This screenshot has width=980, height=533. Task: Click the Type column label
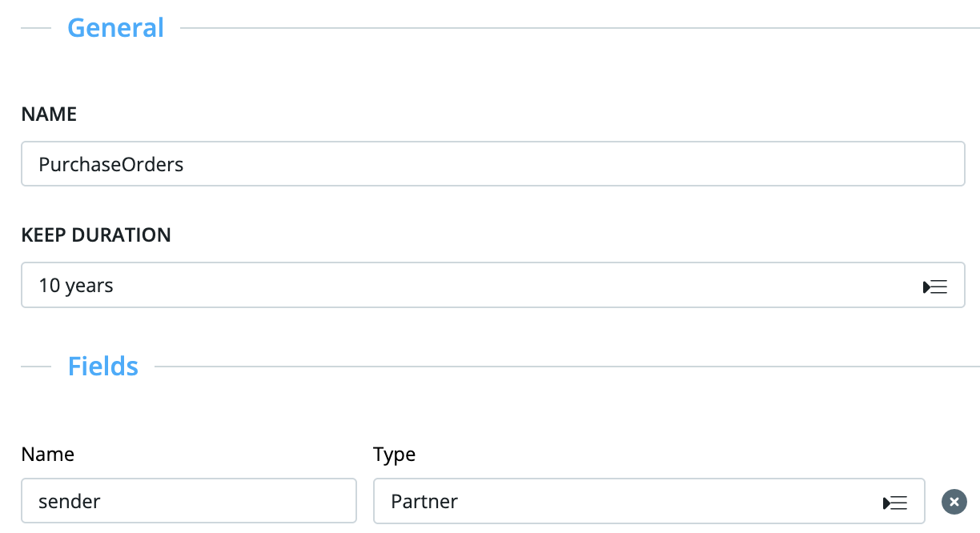pyautogui.click(x=394, y=455)
